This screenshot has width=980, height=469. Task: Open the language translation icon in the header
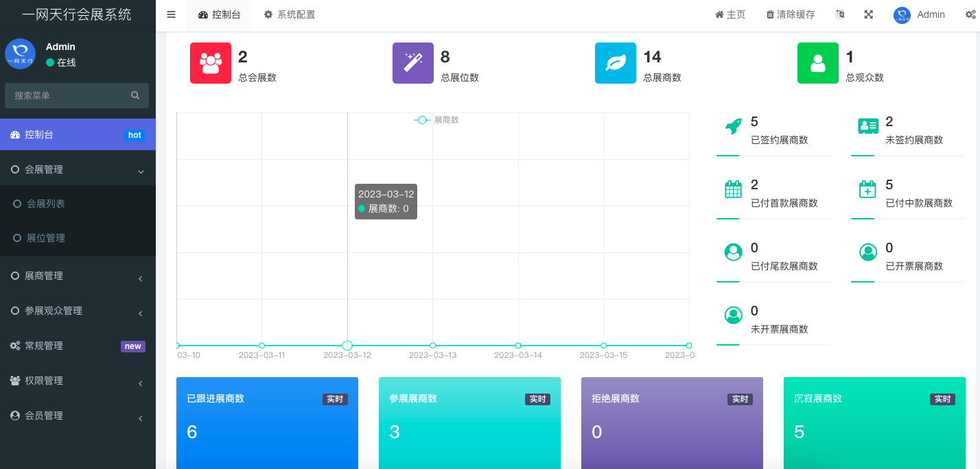(839, 14)
